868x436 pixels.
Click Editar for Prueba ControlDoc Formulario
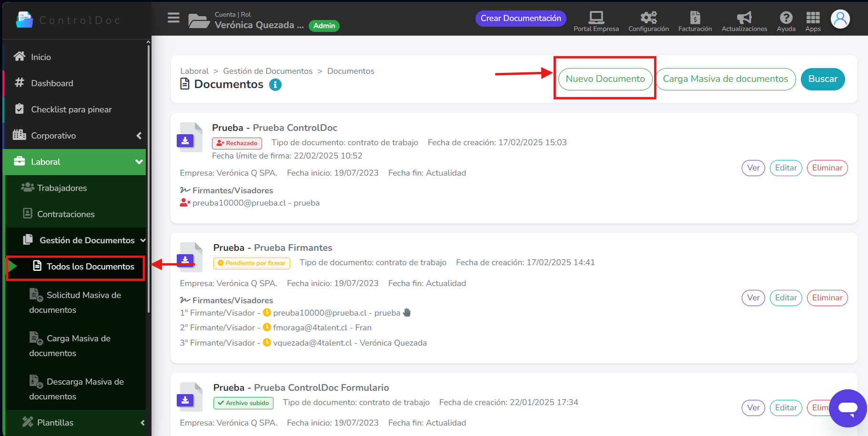click(x=786, y=407)
